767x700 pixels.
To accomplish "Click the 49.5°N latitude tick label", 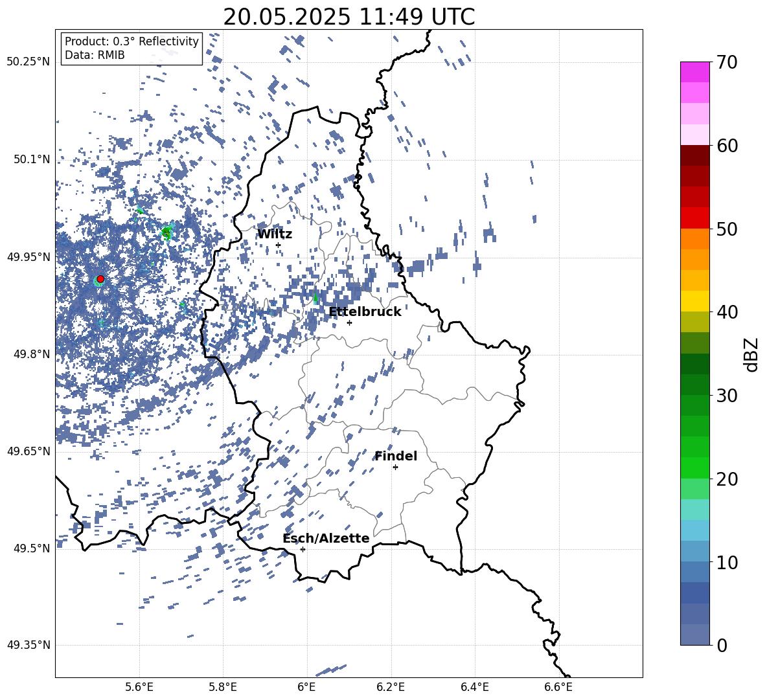I will click(31, 548).
